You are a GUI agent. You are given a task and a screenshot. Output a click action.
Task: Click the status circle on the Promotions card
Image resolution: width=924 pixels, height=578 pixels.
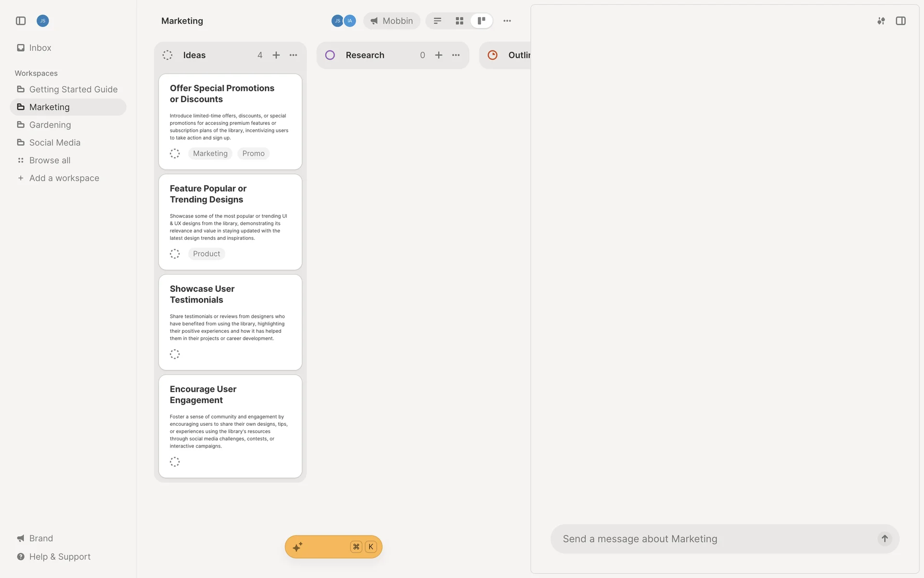tap(175, 154)
